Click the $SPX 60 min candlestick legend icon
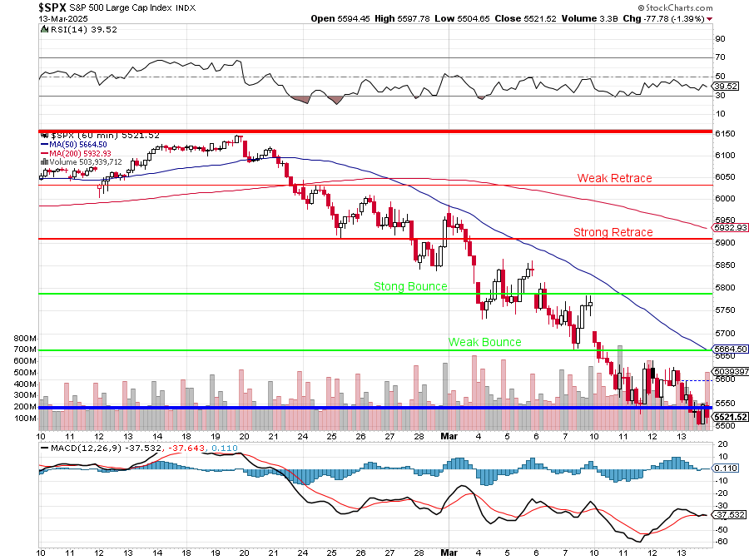 [x=44, y=134]
